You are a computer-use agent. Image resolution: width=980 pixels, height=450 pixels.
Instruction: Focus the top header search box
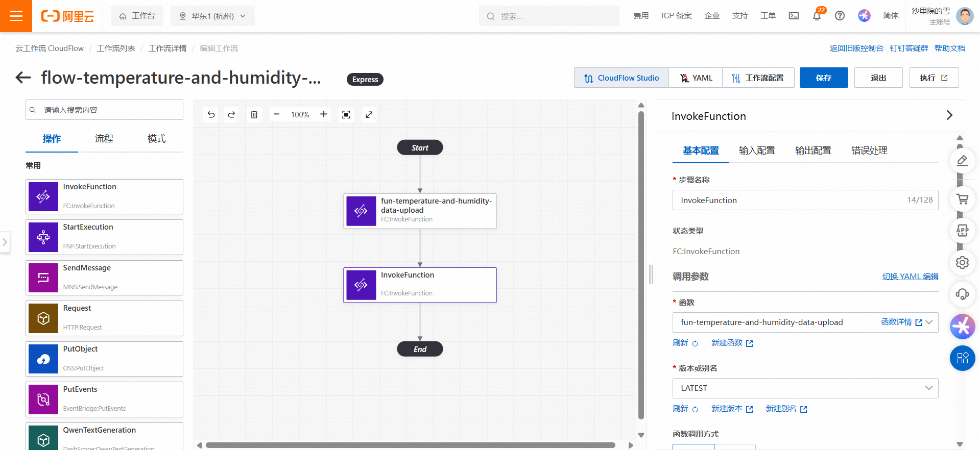tap(549, 16)
